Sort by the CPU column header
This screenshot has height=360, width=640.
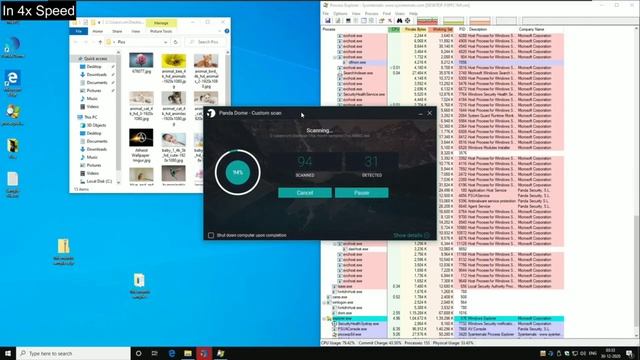[x=394, y=29]
